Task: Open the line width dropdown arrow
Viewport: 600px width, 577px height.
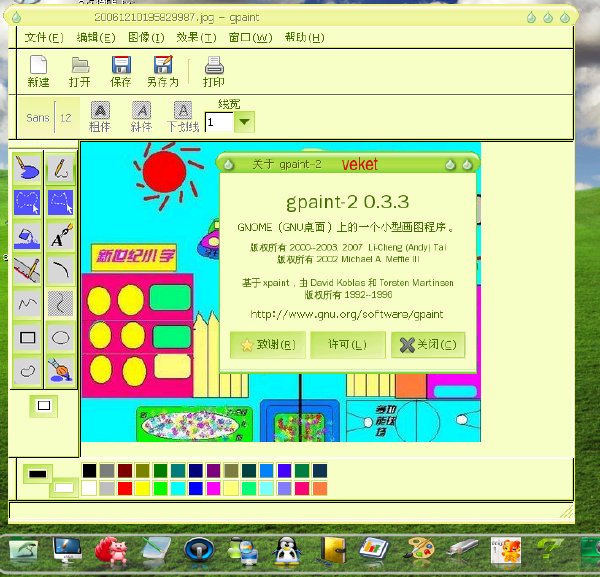Action: 244,122
